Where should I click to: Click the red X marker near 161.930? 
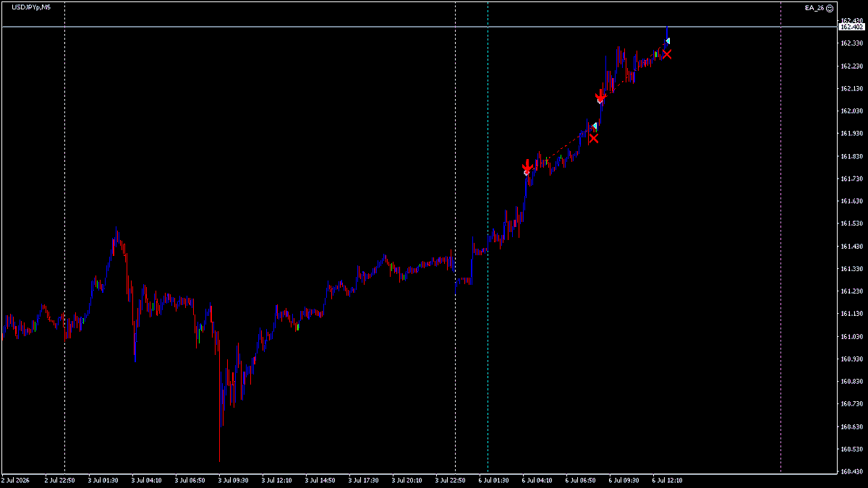[x=593, y=138]
